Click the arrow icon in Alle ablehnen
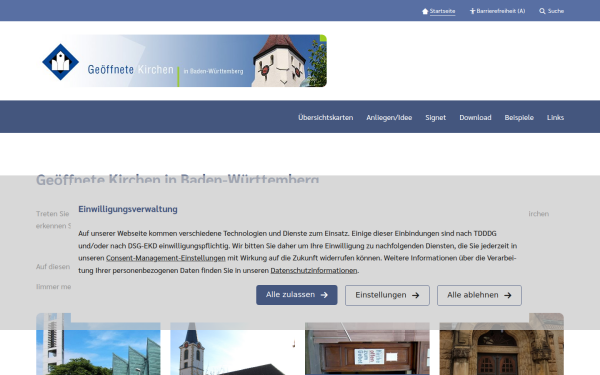This screenshot has height=375, width=600. 508,295
